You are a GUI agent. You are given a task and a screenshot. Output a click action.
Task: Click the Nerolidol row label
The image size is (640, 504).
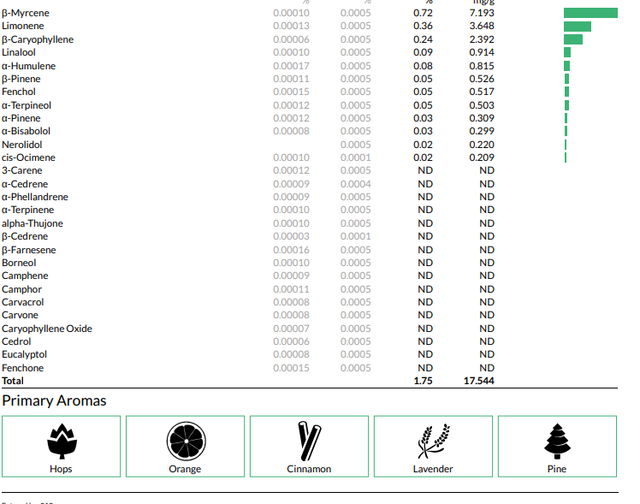click(x=22, y=145)
